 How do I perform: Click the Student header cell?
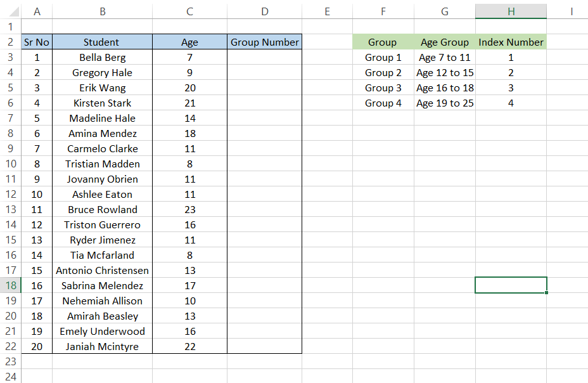(102, 42)
